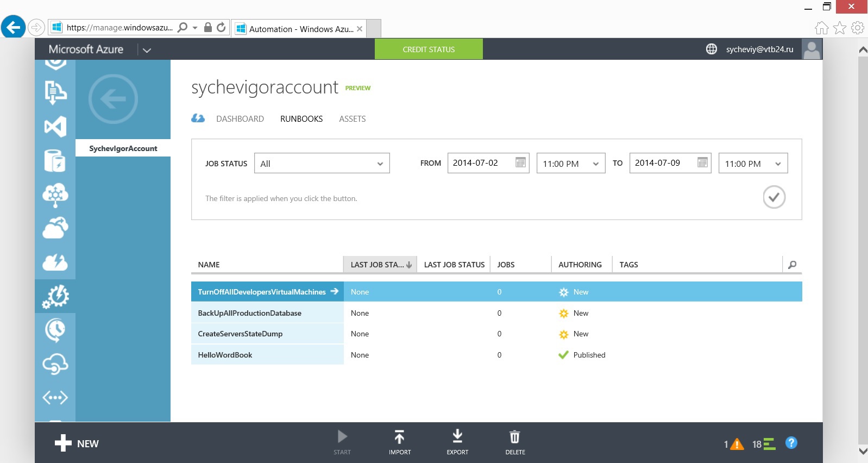Click the browser Back button

click(13, 27)
